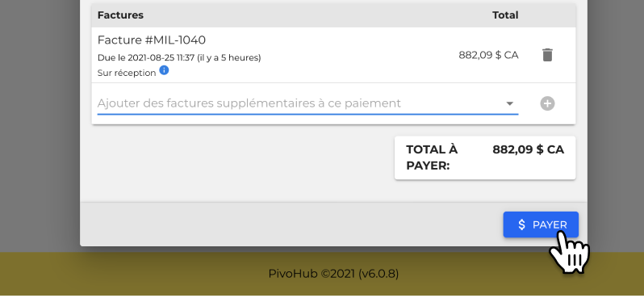
Task: Focus the 'Ajouter des factures supplémentaires' field
Action: 307,103
